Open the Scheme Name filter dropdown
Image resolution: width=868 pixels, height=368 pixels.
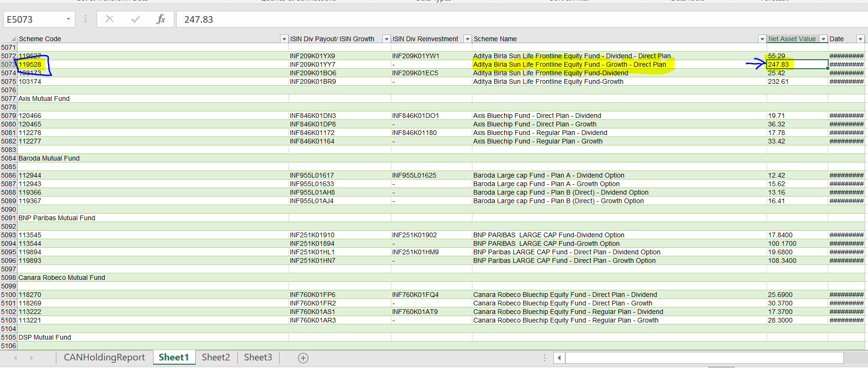coord(762,39)
